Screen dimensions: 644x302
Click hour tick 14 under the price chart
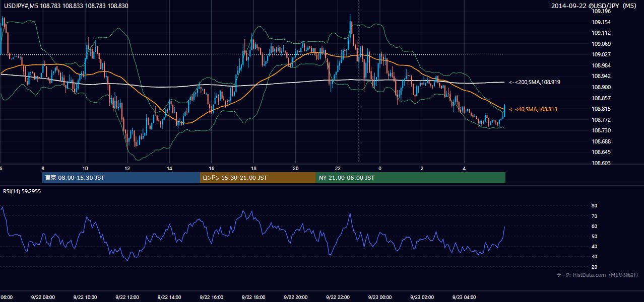point(170,168)
